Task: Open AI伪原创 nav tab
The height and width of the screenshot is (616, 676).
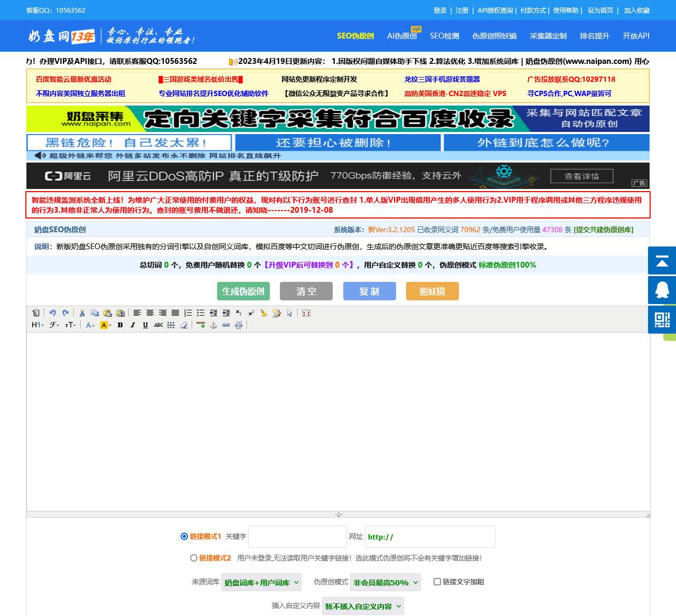Action: [402, 36]
